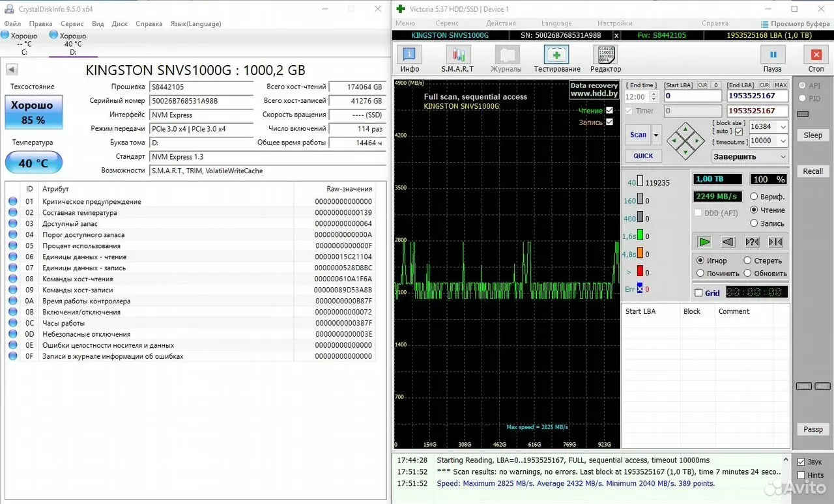Click the random scan '?' arrows button
Viewport: 834px width, 504px height.
pyautogui.click(x=752, y=242)
